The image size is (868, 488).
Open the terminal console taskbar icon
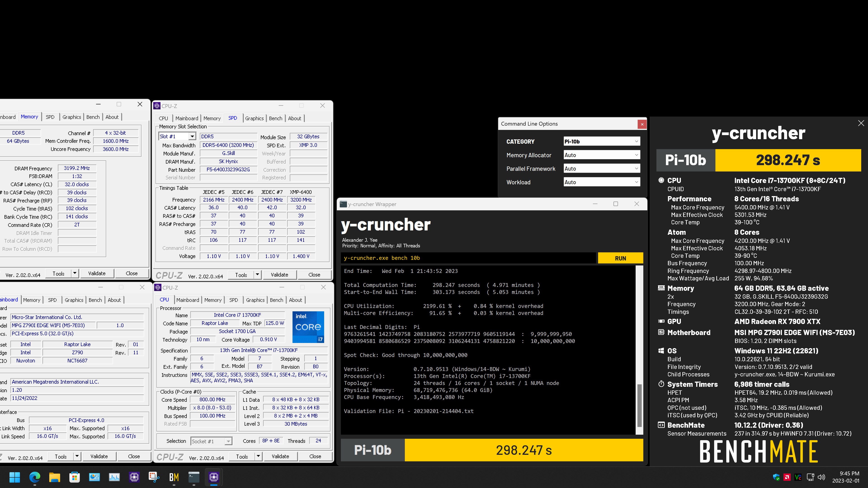point(194,477)
